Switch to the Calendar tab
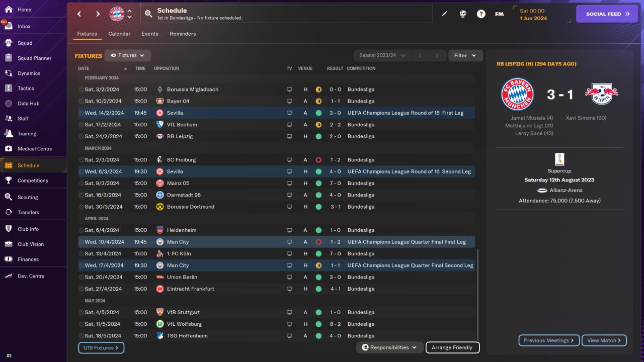Image resolution: width=644 pixels, height=362 pixels. coord(119,34)
